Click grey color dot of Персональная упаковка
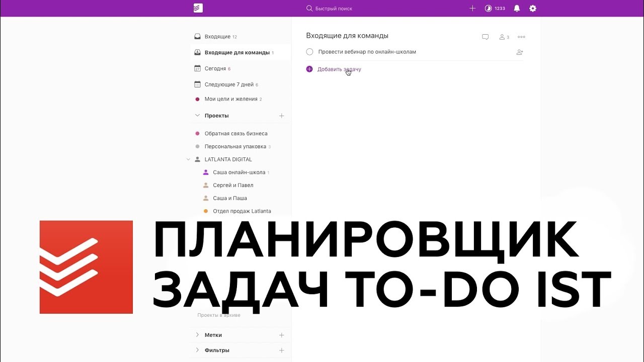The image size is (644, 362). (x=198, y=147)
